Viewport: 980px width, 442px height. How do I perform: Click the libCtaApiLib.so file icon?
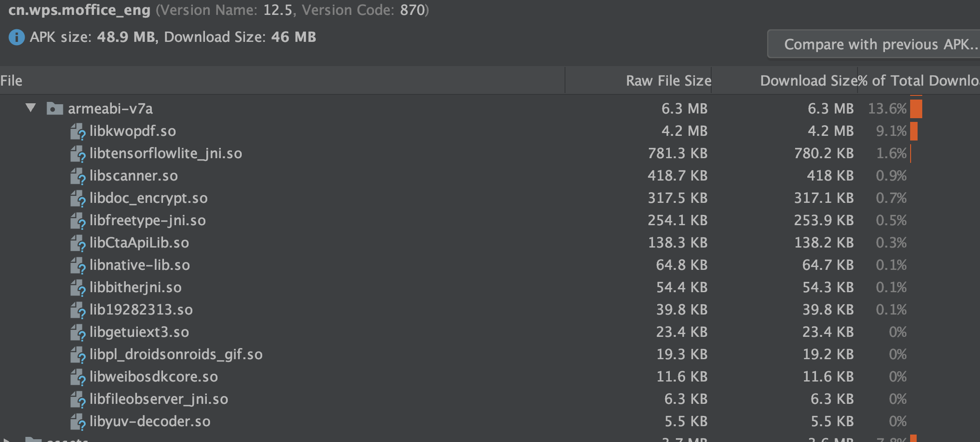(78, 243)
